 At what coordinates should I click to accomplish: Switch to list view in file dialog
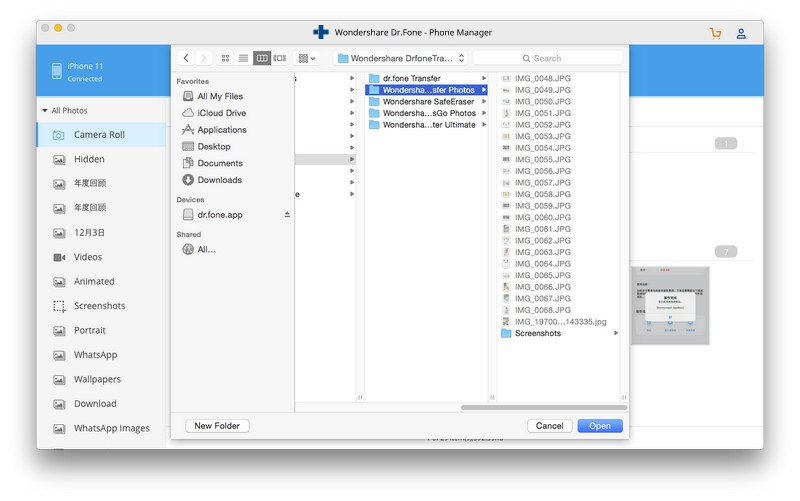[243, 58]
